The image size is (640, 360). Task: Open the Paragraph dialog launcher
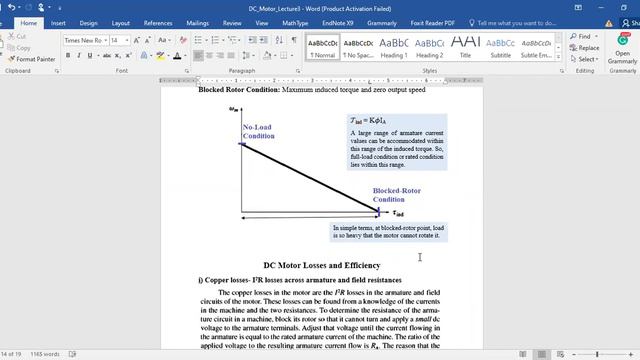pos(298,71)
